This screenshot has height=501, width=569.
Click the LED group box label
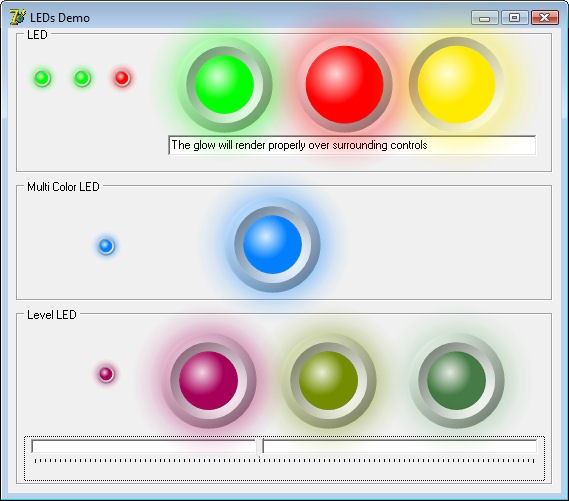37,35
